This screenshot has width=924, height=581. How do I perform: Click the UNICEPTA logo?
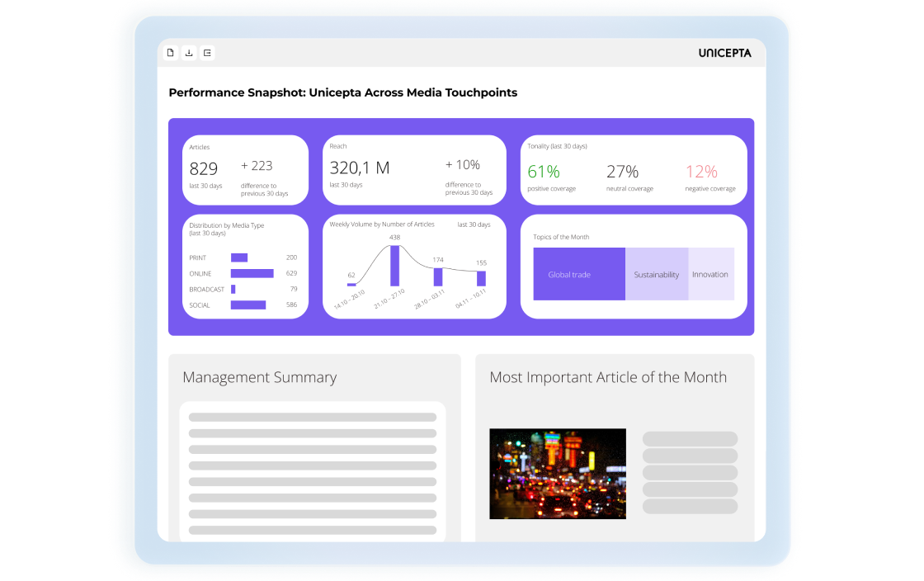[x=725, y=53]
